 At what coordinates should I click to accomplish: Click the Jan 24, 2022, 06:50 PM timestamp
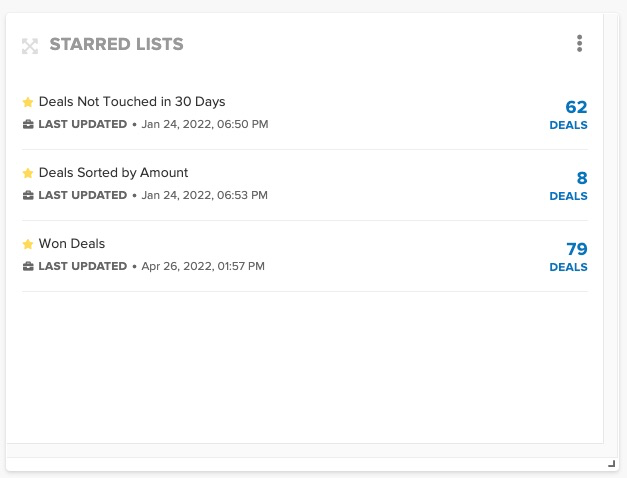tap(205, 125)
